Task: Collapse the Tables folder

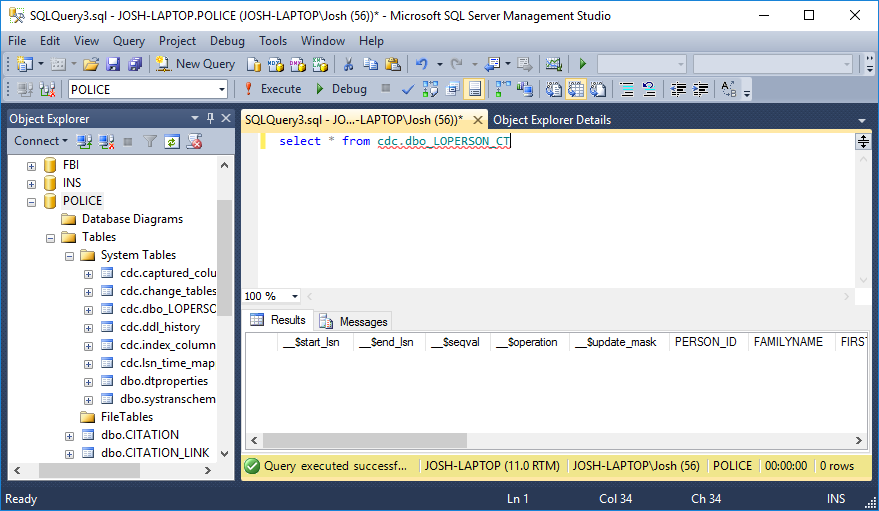Action: (50, 238)
